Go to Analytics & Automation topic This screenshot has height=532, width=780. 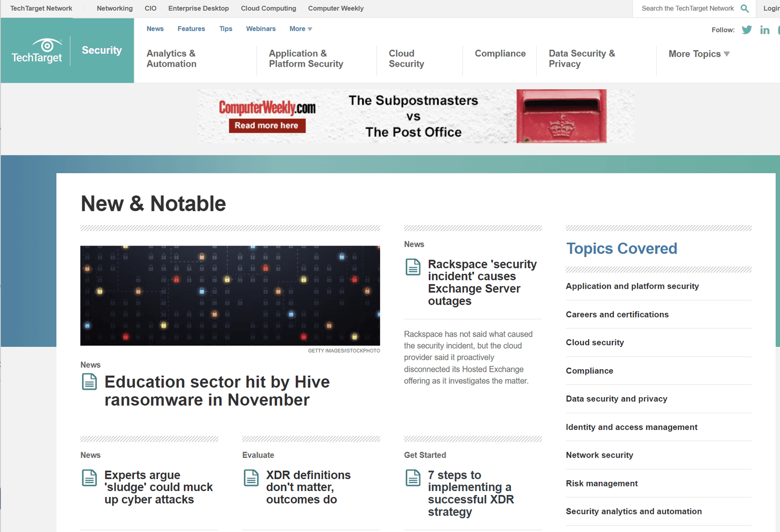(x=172, y=58)
